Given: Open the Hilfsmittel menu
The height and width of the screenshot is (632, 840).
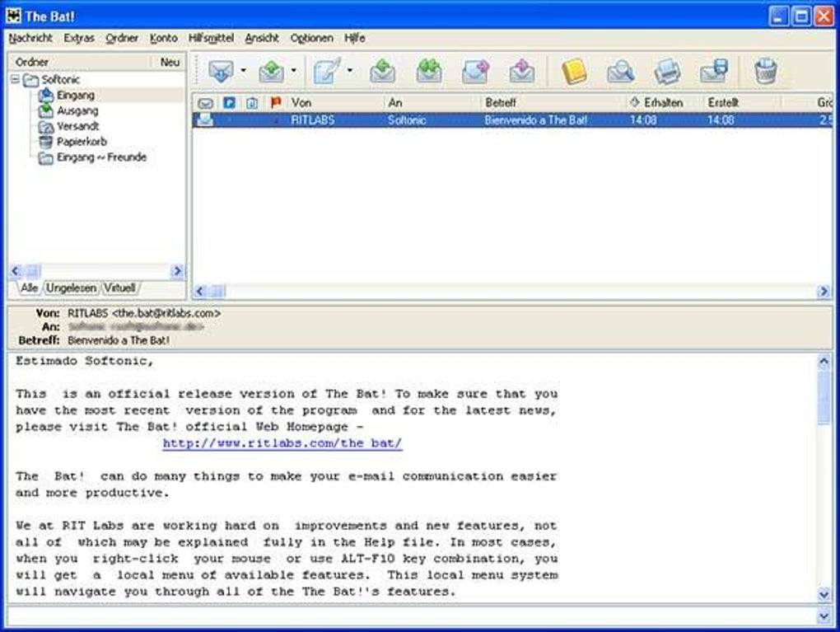Looking at the screenshot, I should pyautogui.click(x=211, y=38).
